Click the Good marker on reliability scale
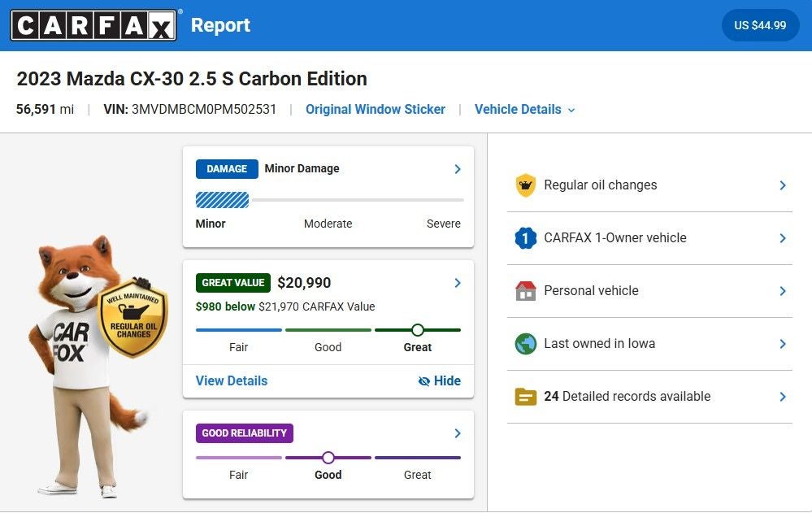Viewport: 812px width, 513px height. click(x=328, y=458)
